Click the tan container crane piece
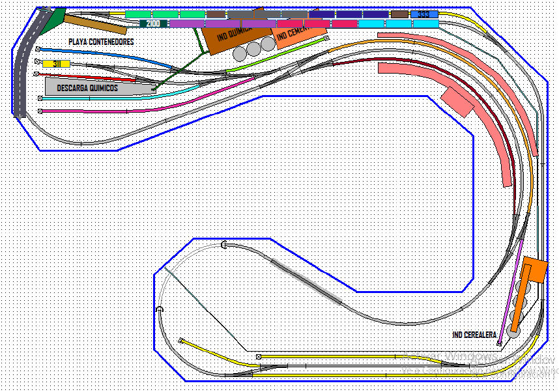The height and width of the screenshot is (392, 559). pos(95,24)
